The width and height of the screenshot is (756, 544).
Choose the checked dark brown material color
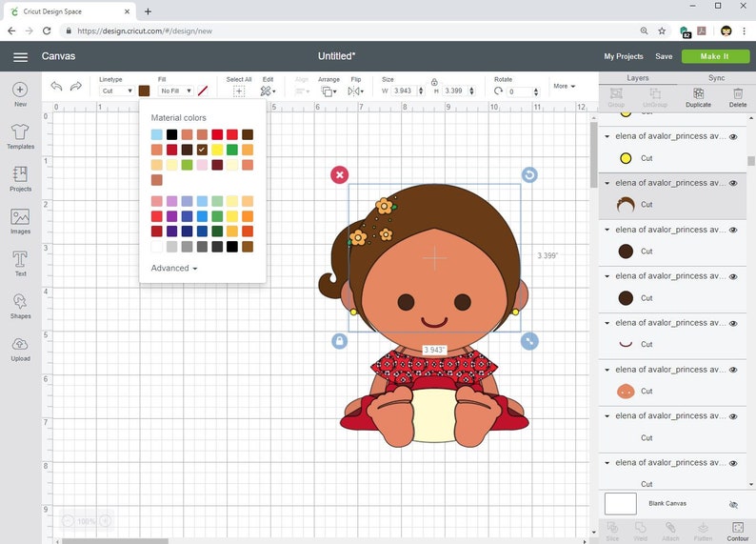pyautogui.click(x=202, y=150)
